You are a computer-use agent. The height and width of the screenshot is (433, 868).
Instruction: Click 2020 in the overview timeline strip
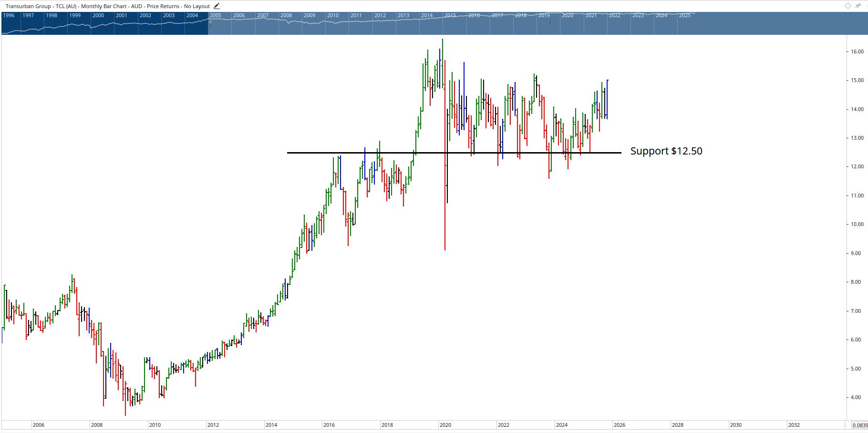[568, 15]
